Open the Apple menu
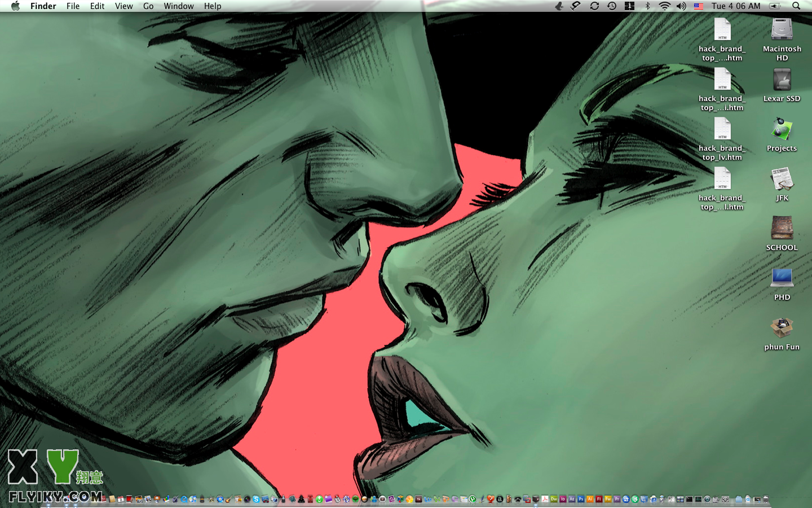 click(15, 6)
